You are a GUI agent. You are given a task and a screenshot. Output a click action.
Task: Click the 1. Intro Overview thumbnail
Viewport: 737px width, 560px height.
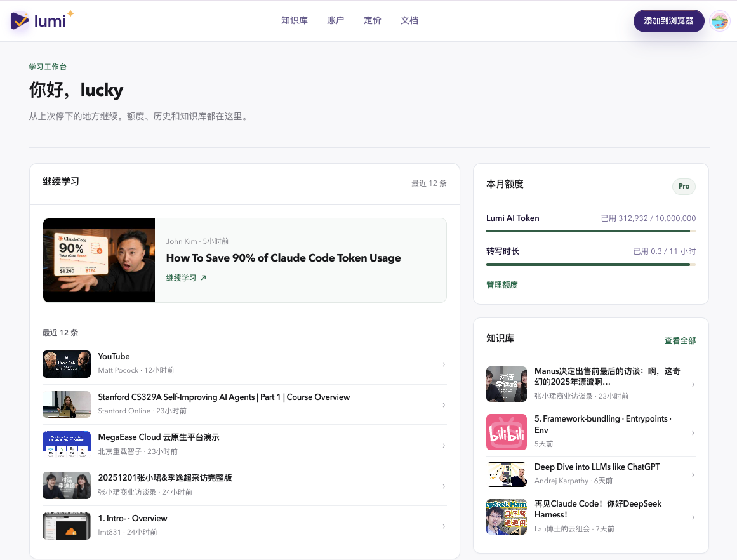coord(66,526)
